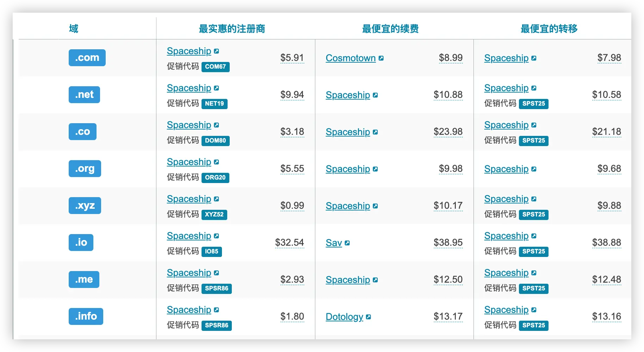Click SPST25 promo code in .me row

(534, 288)
